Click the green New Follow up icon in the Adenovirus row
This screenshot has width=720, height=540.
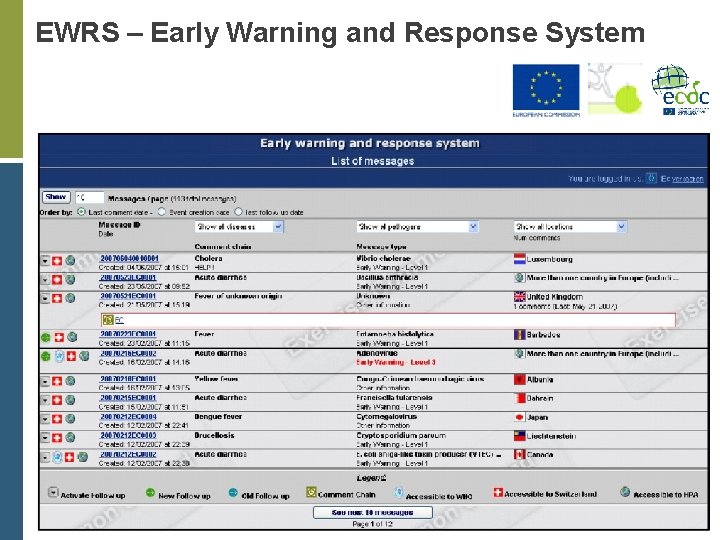click(45, 356)
